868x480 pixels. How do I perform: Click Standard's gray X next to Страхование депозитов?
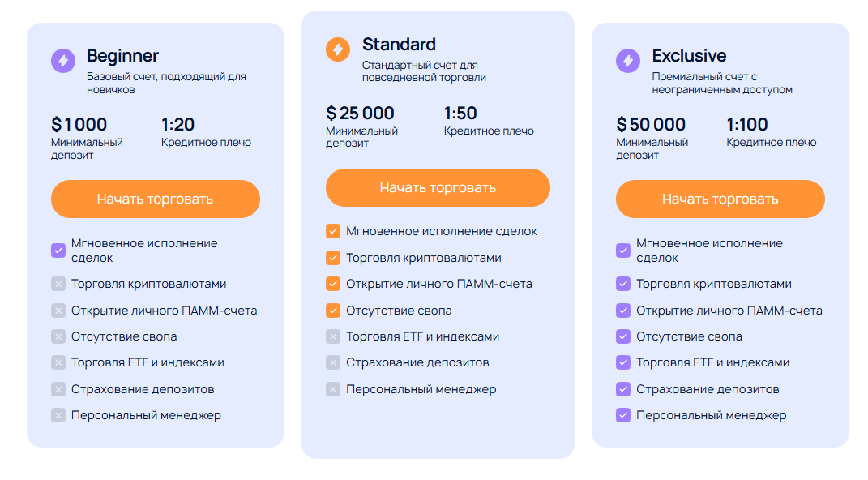point(333,362)
